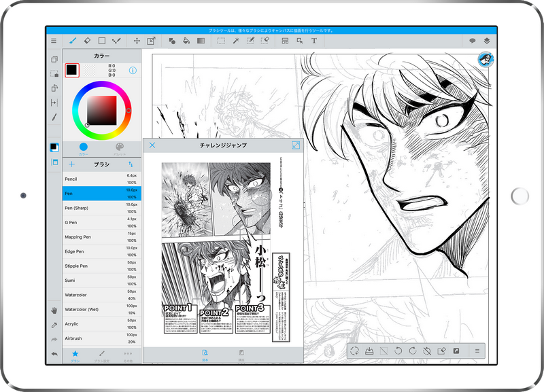544x392 pixels.
Task: Select the Eyedropper tool
Action: [54, 325]
